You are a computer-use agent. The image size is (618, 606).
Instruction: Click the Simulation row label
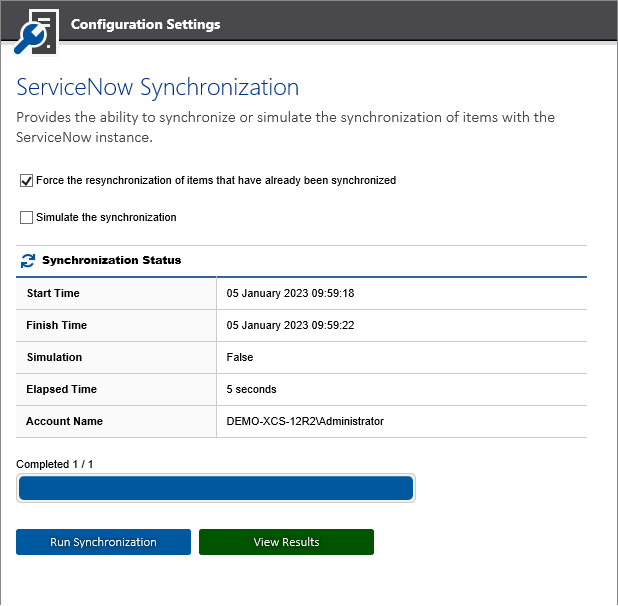pyautogui.click(x=54, y=357)
